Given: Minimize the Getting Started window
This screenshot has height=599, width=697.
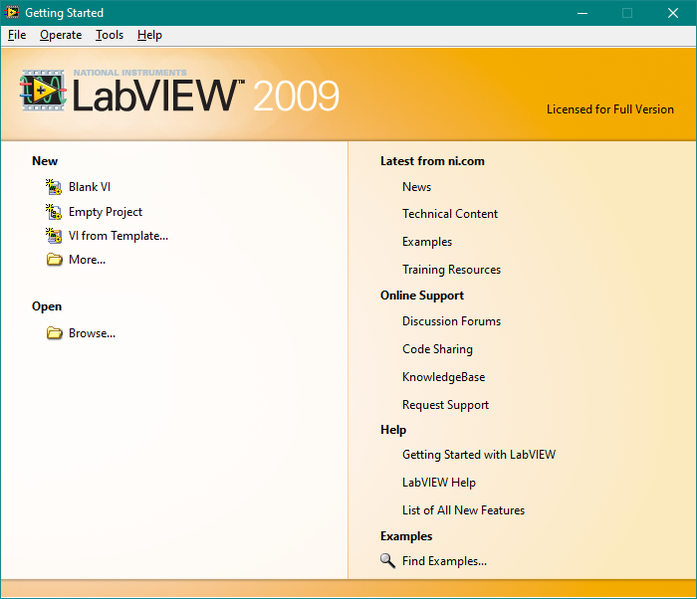Looking at the screenshot, I should [582, 13].
